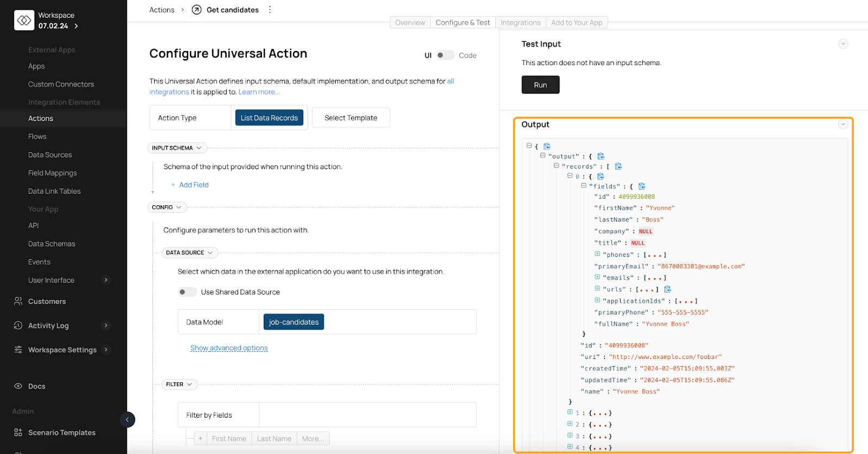
Task: Click the plus icon beside First Name filter
Action: coord(201,438)
